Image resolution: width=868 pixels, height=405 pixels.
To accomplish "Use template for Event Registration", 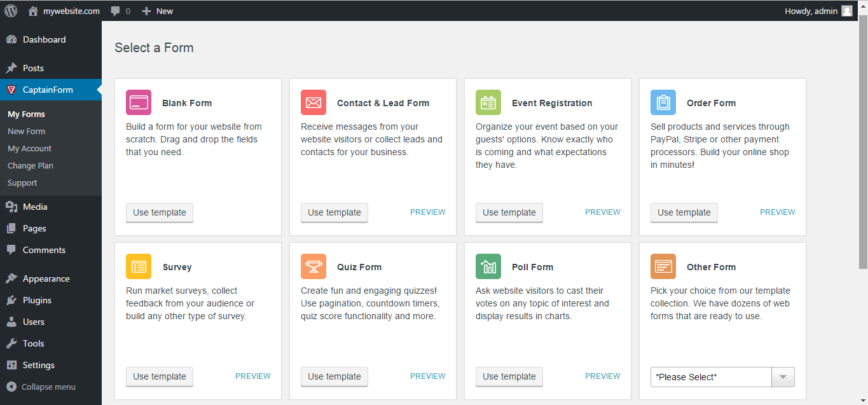I will tap(509, 212).
